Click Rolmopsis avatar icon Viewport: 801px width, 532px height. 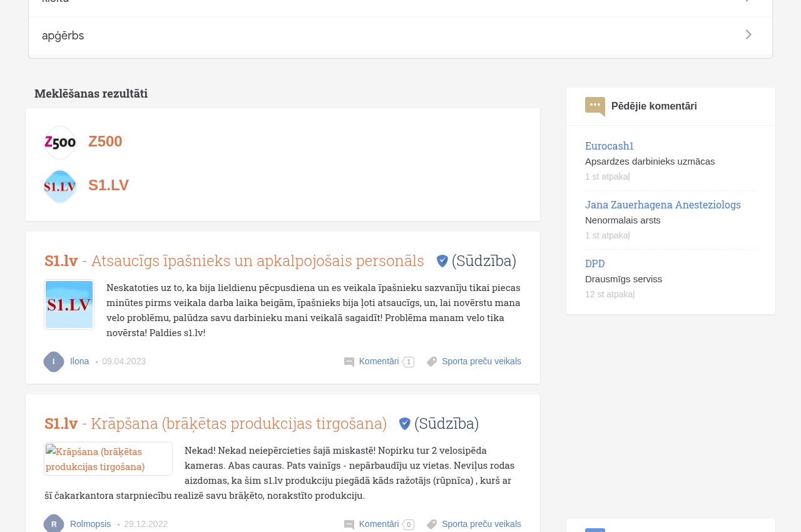[x=54, y=524]
